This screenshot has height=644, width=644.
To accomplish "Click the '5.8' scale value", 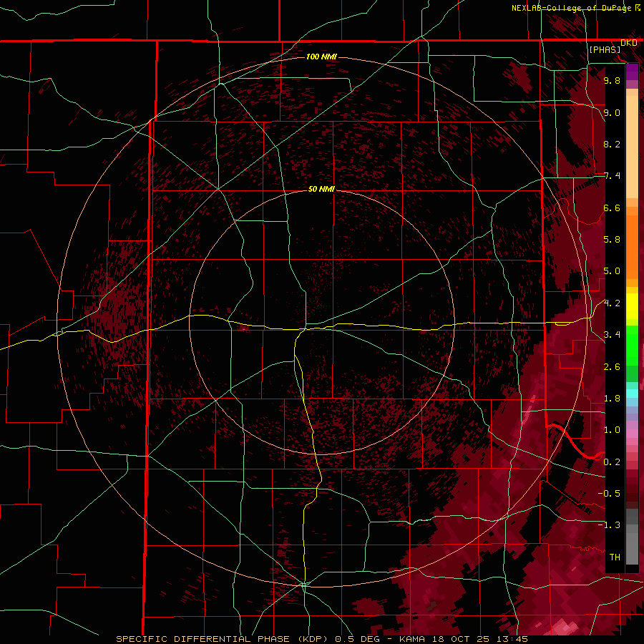I will 612,240.
